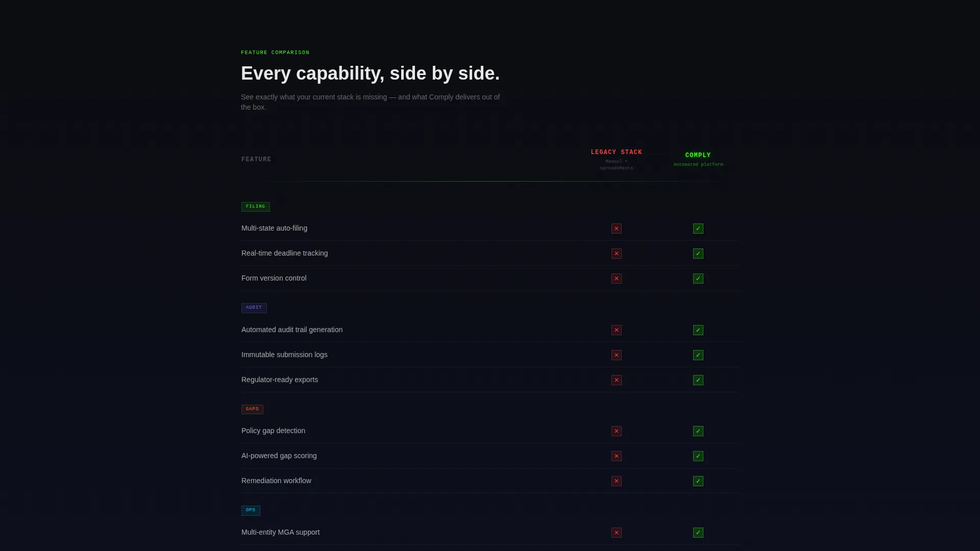Click the green check for AI-powered gap scoring

click(x=698, y=456)
